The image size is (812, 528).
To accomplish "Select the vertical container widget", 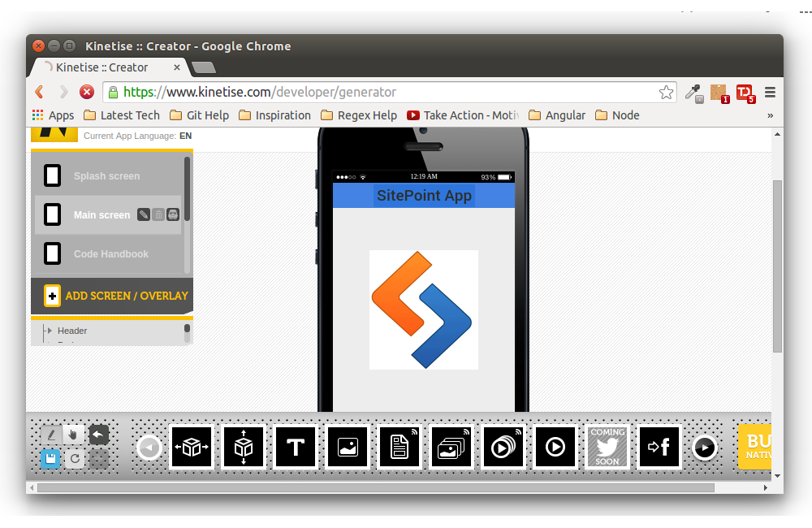I will [x=244, y=448].
